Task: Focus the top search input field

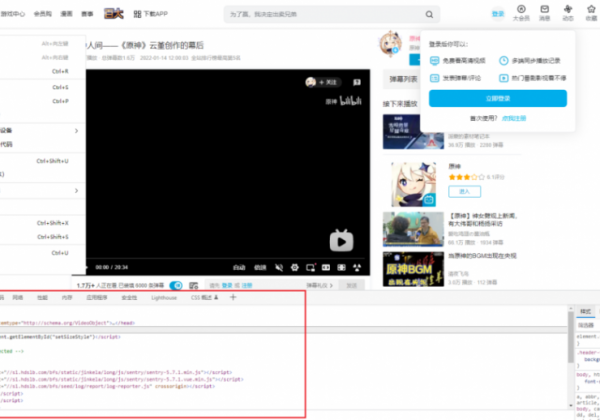Action: click(x=325, y=15)
